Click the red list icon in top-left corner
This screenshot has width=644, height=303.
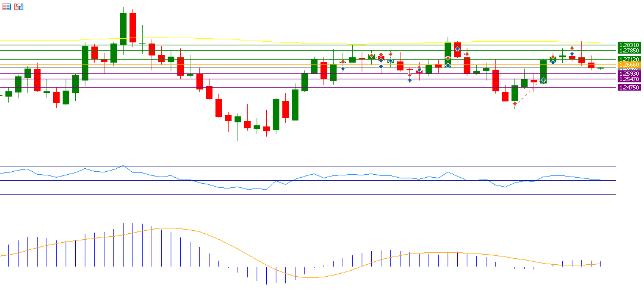coord(6,7)
